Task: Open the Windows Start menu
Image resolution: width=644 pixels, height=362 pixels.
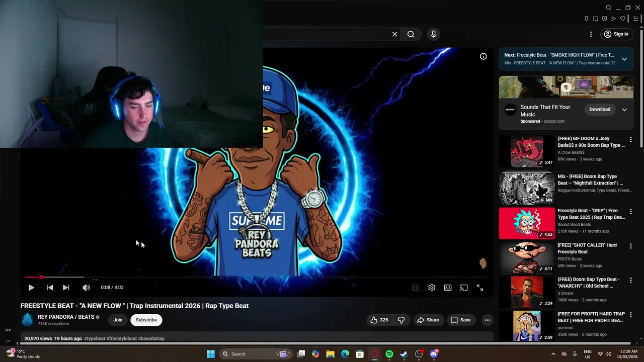Action: click(x=211, y=354)
